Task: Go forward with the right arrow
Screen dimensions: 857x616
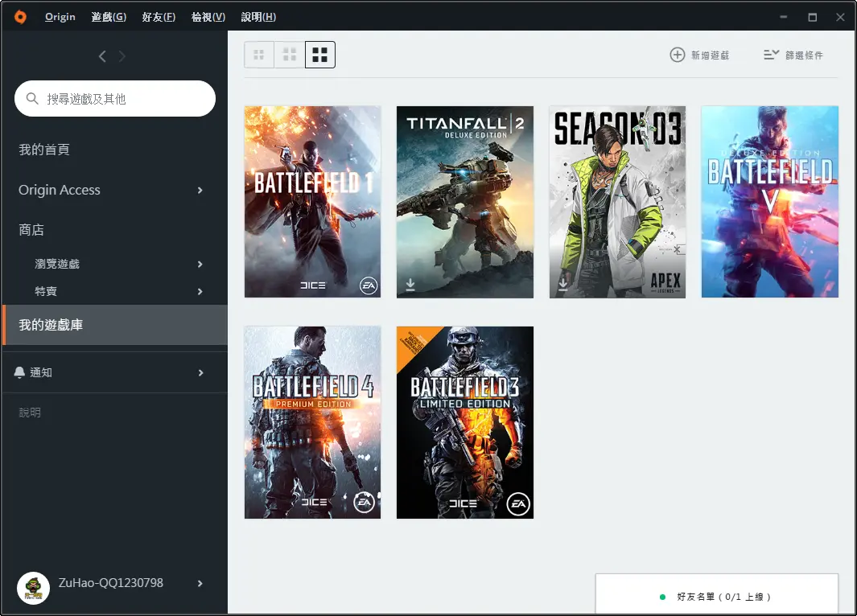Action: pyautogui.click(x=122, y=56)
